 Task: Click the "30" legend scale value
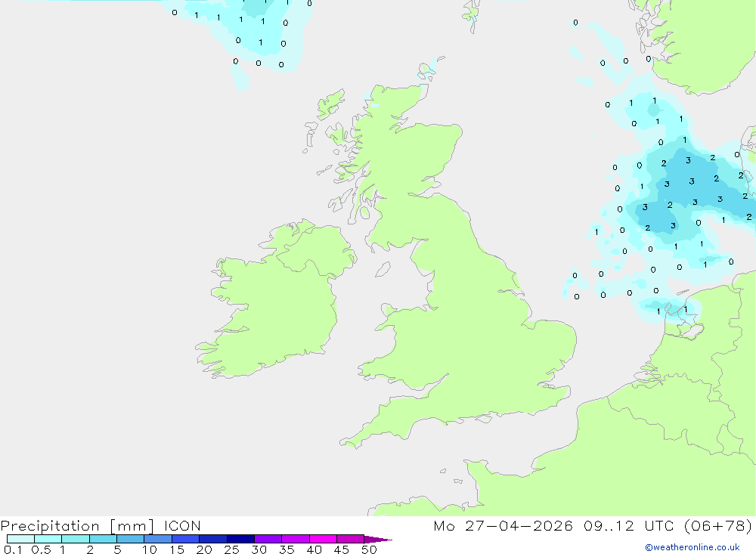pyautogui.click(x=259, y=549)
